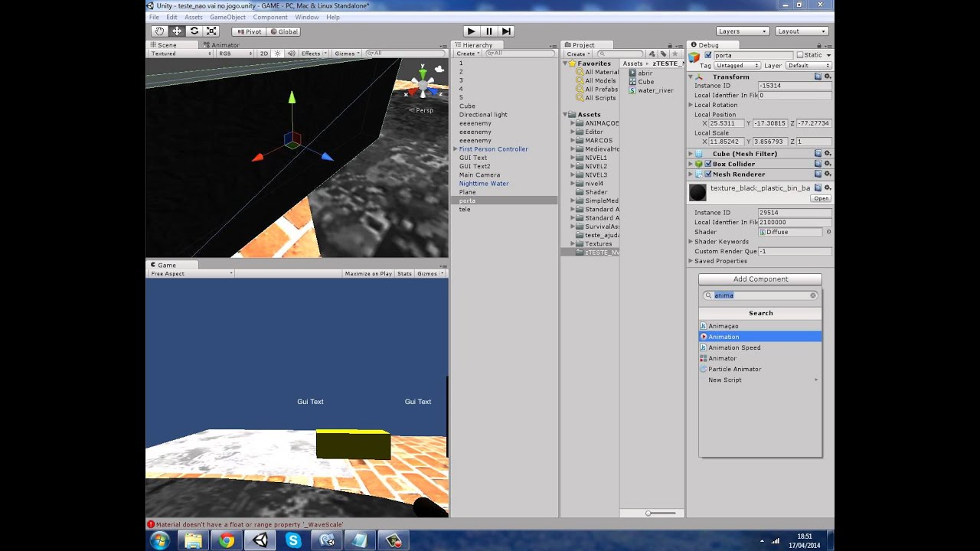Select Animation in component list

[760, 337]
